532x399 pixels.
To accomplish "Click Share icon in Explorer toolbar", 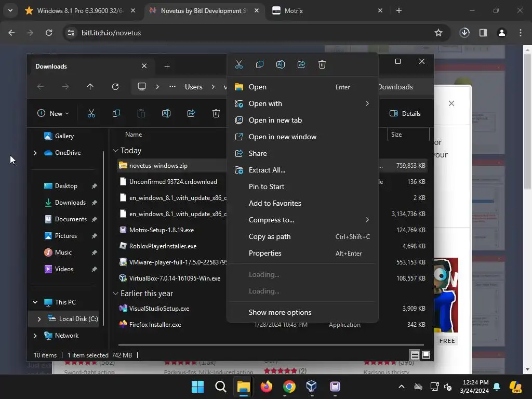I will (x=191, y=113).
